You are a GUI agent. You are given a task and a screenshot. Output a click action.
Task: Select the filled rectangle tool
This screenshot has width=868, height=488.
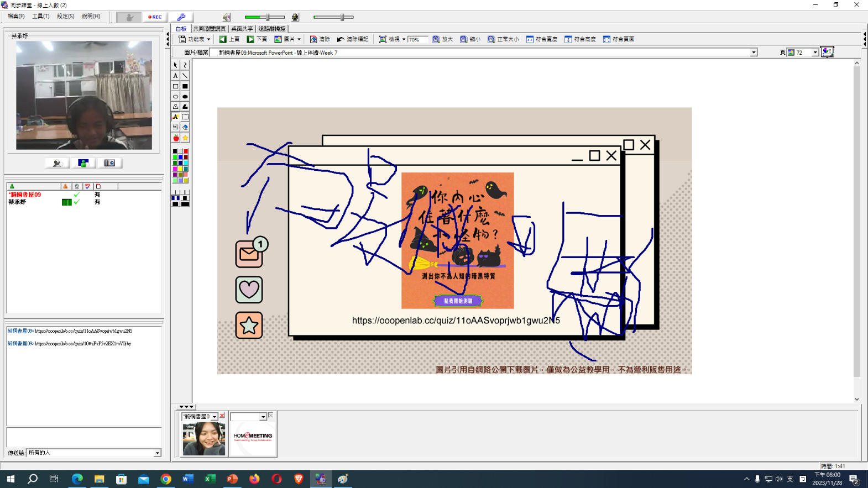coord(185,86)
